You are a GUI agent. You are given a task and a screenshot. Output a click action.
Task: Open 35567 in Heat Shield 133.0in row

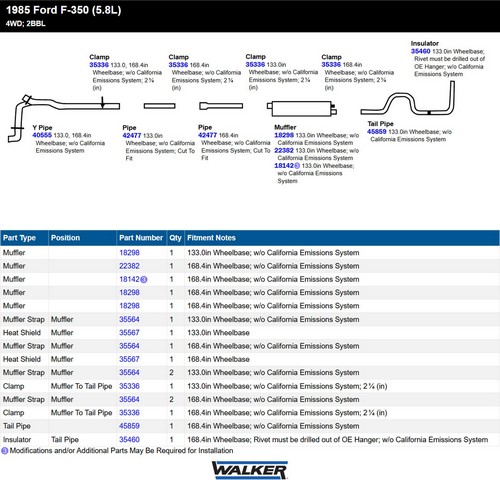pos(129,333)
